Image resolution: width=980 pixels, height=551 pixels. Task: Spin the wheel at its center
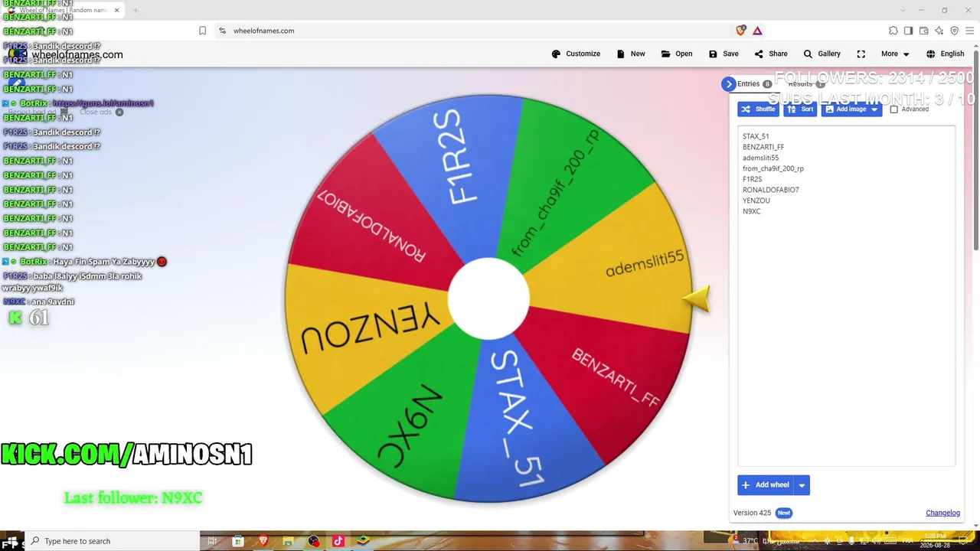(488, 298)
